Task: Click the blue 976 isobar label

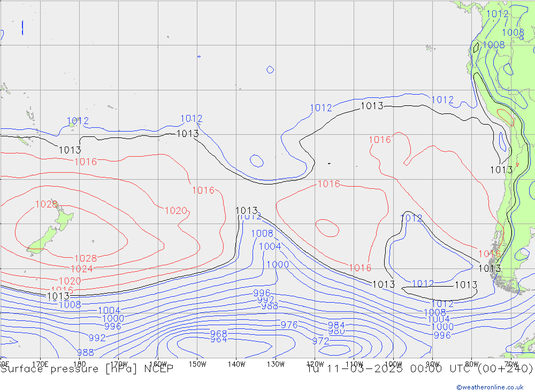Action: (x=289, y=325)
